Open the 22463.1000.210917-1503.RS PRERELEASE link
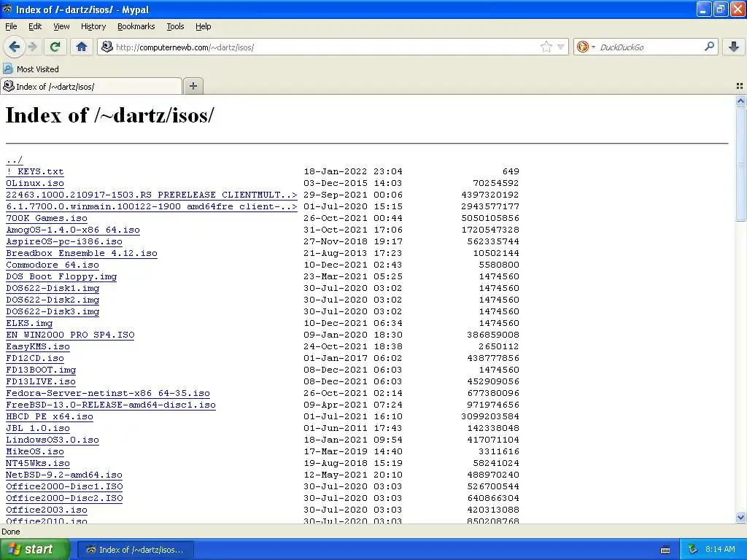 tap(152, 195)
